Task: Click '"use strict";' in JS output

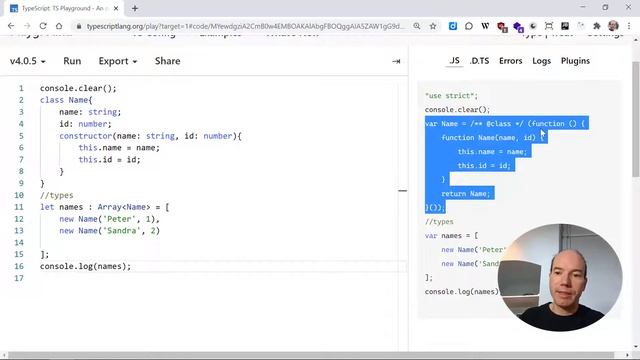Action: point(451,96)
